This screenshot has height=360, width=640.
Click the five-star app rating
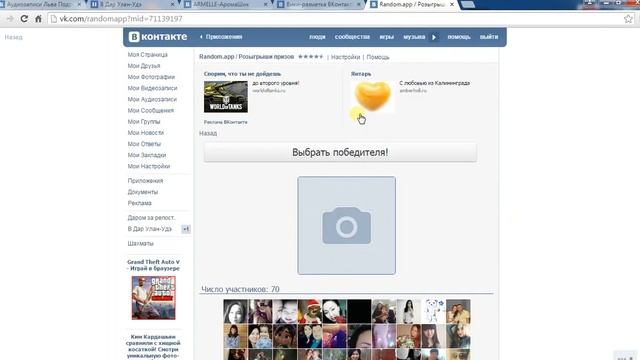coord(311,57)
